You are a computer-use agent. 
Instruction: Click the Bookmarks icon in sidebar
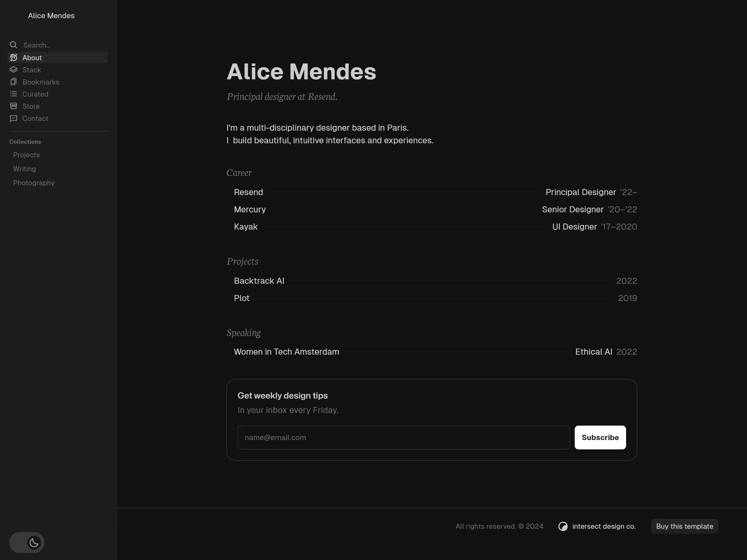click(14, 82)
